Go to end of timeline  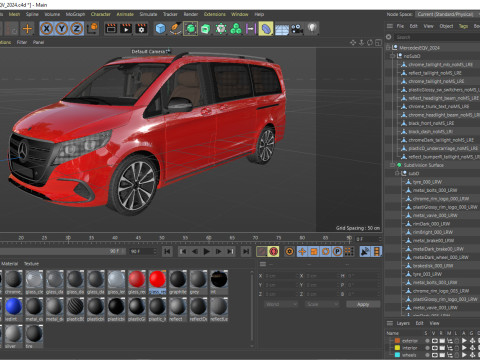click(246, 251)
